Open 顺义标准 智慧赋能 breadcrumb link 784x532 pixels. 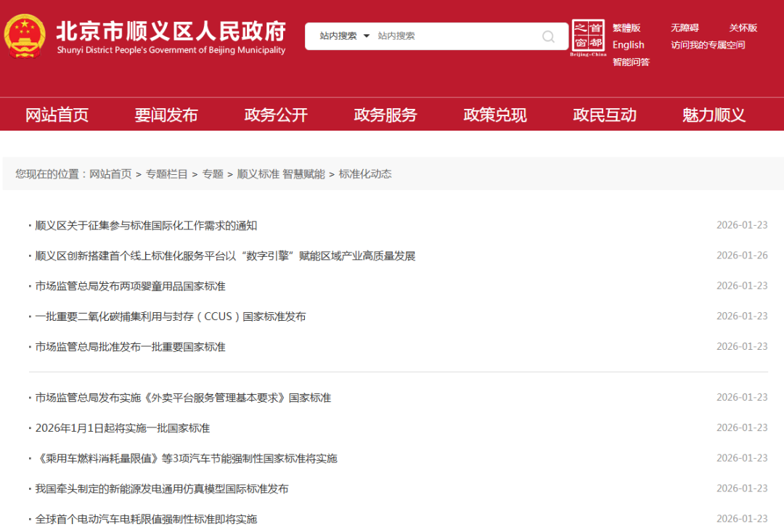(281, 174)
